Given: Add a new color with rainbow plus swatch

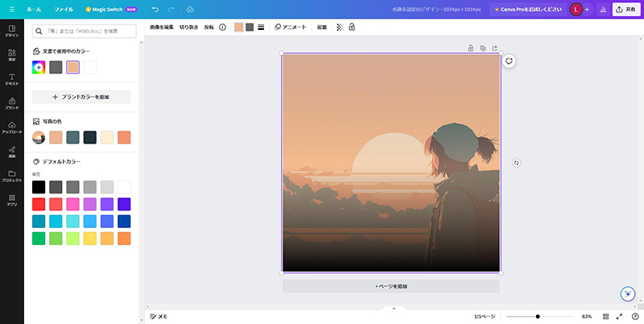Looking at the screenshot, I should pos(39,68).
